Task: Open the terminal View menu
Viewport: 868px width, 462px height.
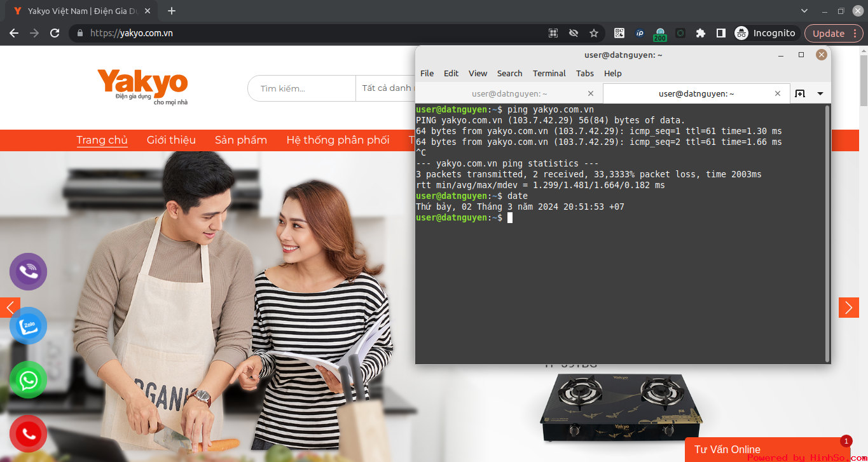Action: [478, 73]
